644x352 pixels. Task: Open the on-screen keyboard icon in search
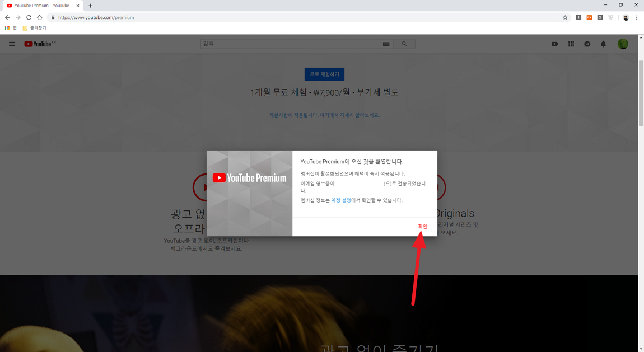(386, 44)
